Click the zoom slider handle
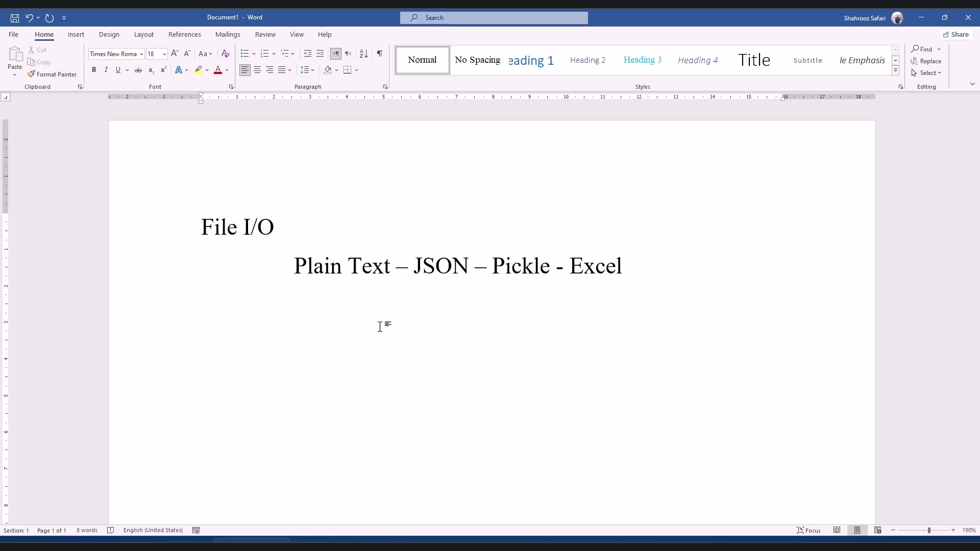 [x=929, y=531]
